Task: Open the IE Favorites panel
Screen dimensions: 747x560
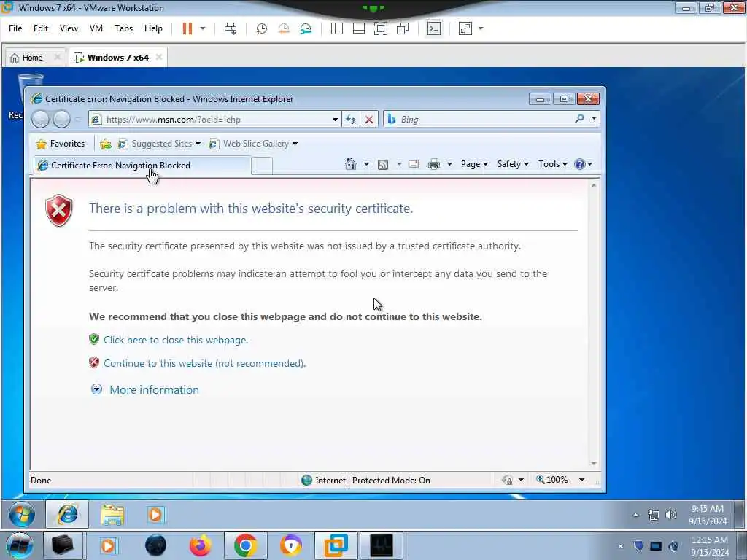Action: [61, 144]
